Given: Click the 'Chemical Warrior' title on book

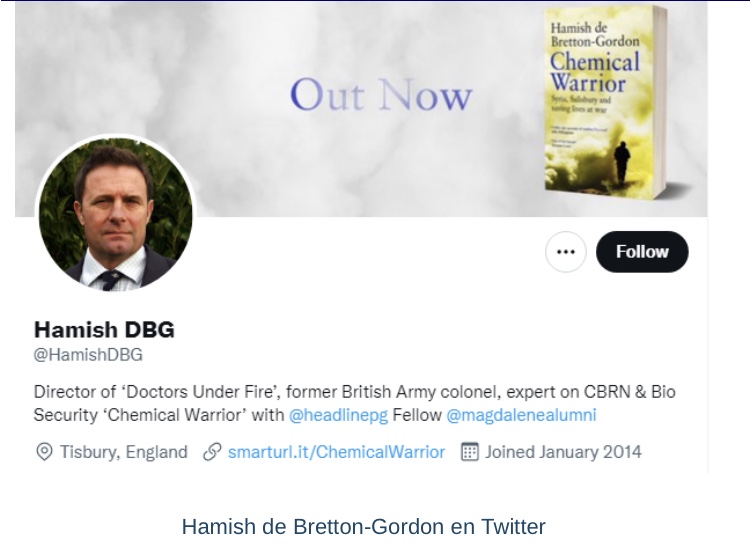Looking at the screenshot, I should click(595, 72).
